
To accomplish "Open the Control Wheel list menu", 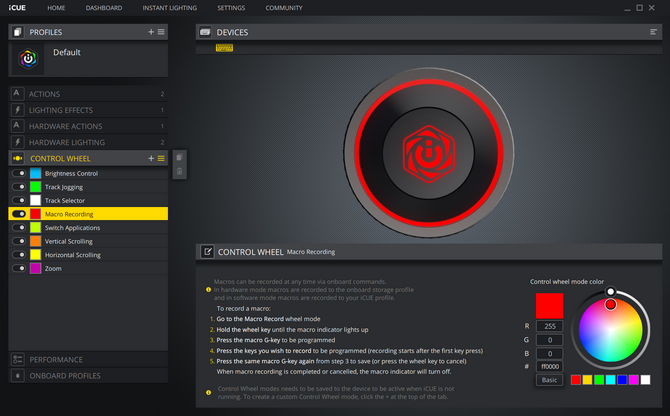I will pos(161,158).
